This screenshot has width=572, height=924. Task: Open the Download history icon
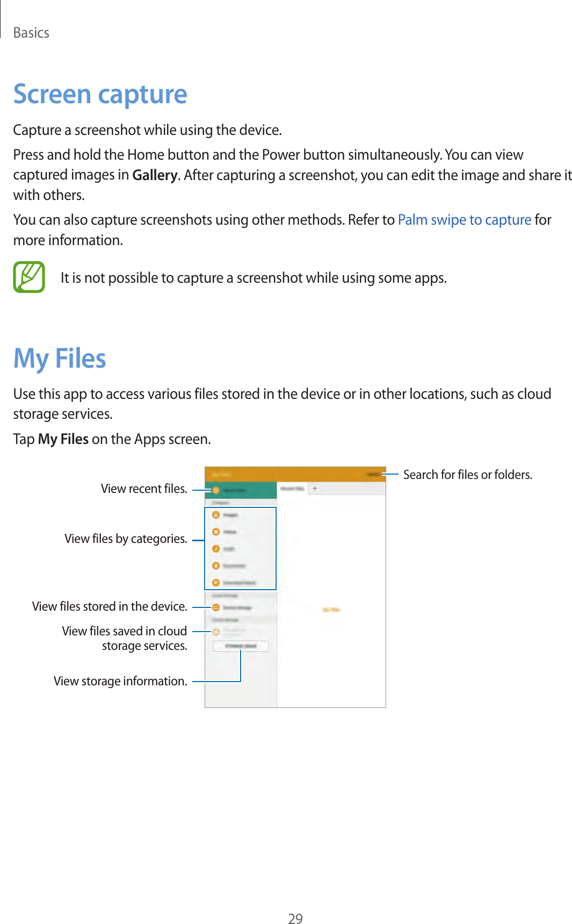coord(215,583)
